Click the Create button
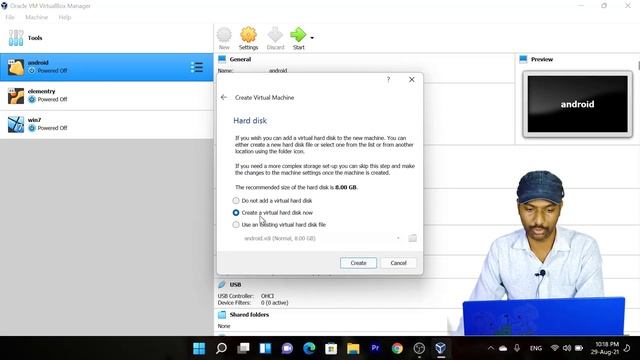This screenshot has height=360, width=640. [x=358, y=263]
